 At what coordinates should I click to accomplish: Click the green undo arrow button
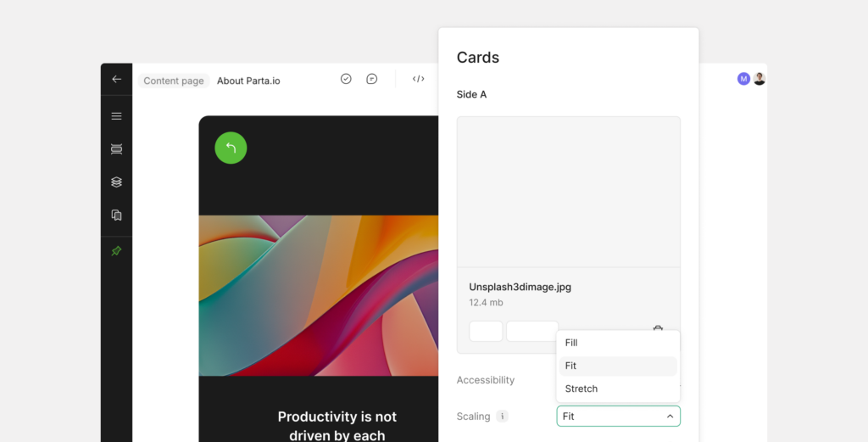[x=231, y=148]
